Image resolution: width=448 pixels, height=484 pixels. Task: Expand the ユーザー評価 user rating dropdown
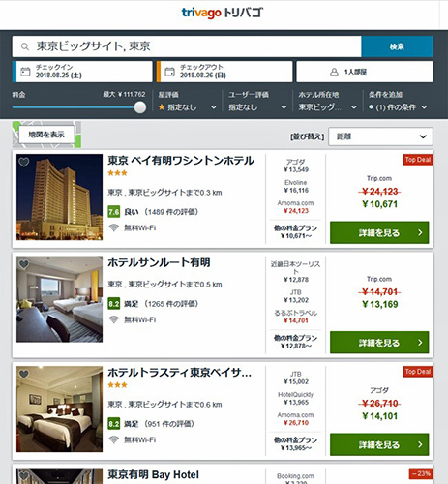pyautogui.click(x=257, y=107)
